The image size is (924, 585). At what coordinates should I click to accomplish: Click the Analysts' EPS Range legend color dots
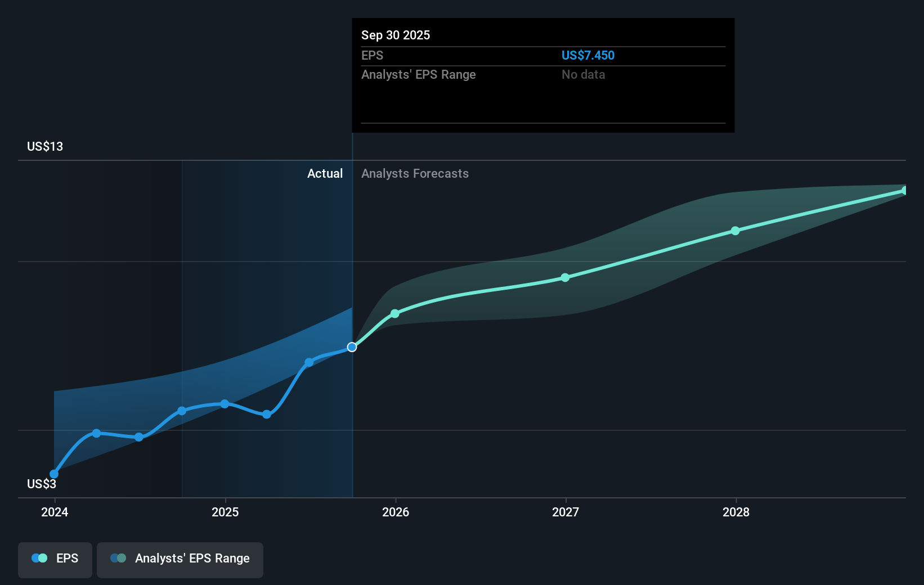pos(118,558)
